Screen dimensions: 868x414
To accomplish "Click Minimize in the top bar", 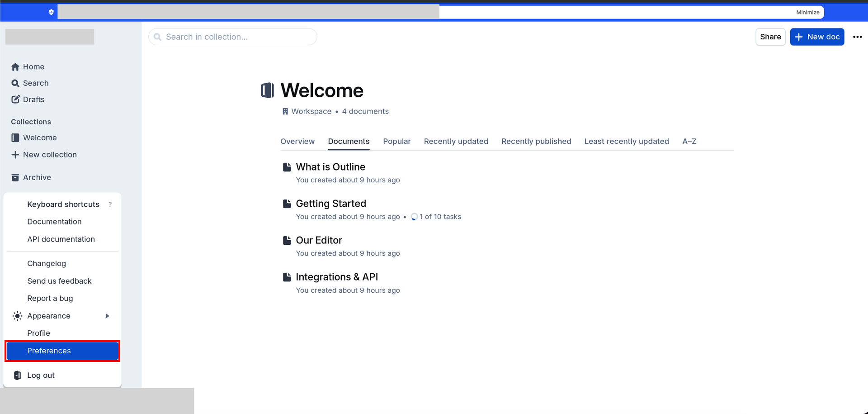I will (x=807, y=12).
